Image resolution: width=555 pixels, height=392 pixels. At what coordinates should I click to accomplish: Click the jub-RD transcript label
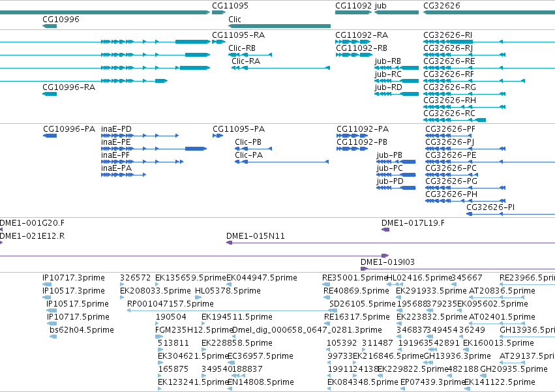[x=388, y=87]
